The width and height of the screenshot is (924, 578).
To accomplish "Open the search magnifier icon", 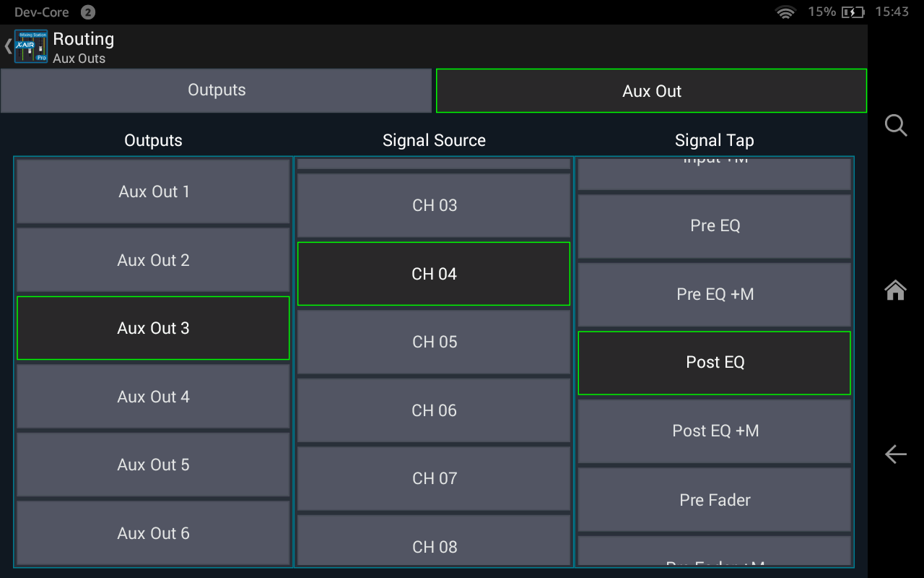I will (895, 126).
